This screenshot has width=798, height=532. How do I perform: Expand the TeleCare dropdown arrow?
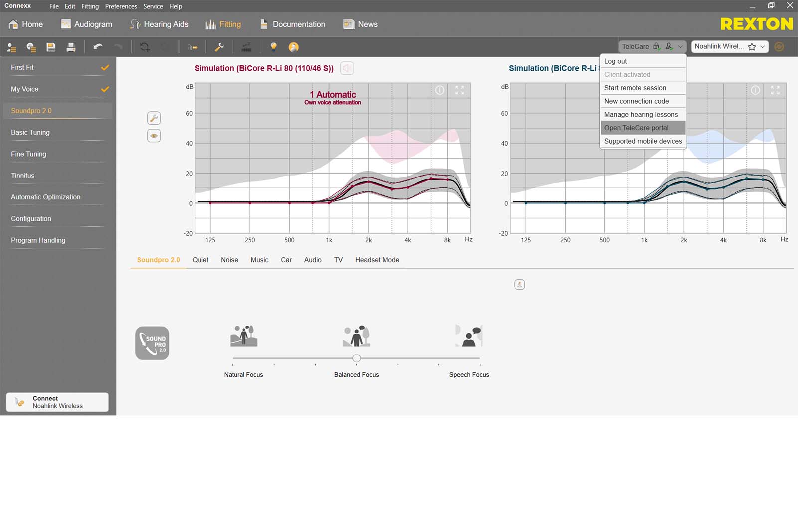680,46
